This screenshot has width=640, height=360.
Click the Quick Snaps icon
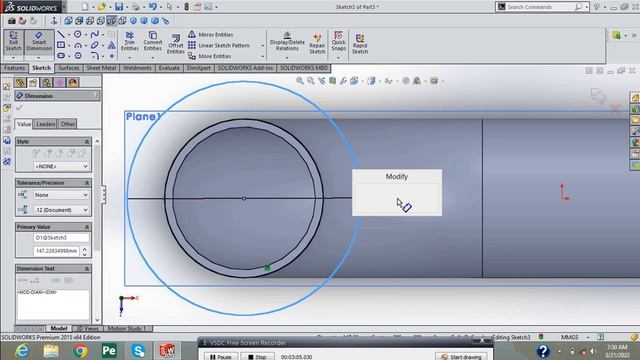[x=338, y=41]
